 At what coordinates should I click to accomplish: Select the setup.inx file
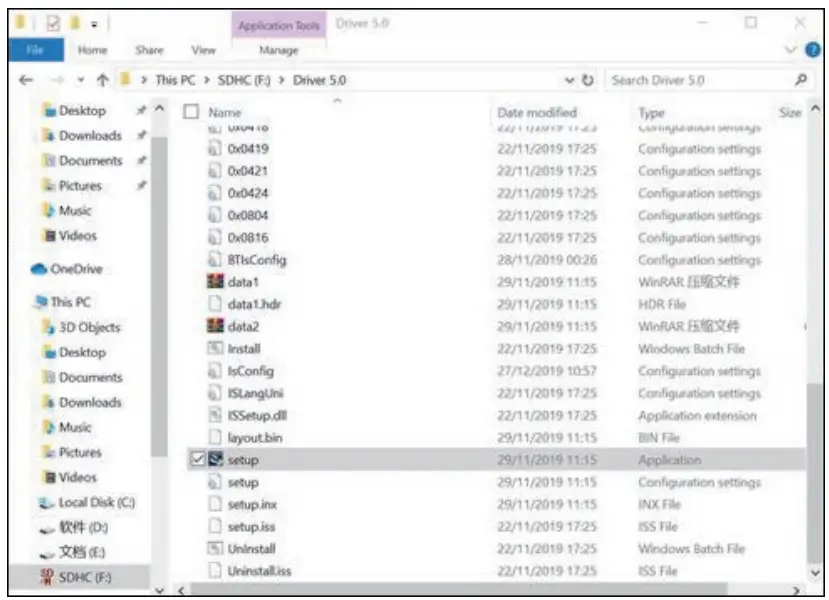(x=252, y=504)
